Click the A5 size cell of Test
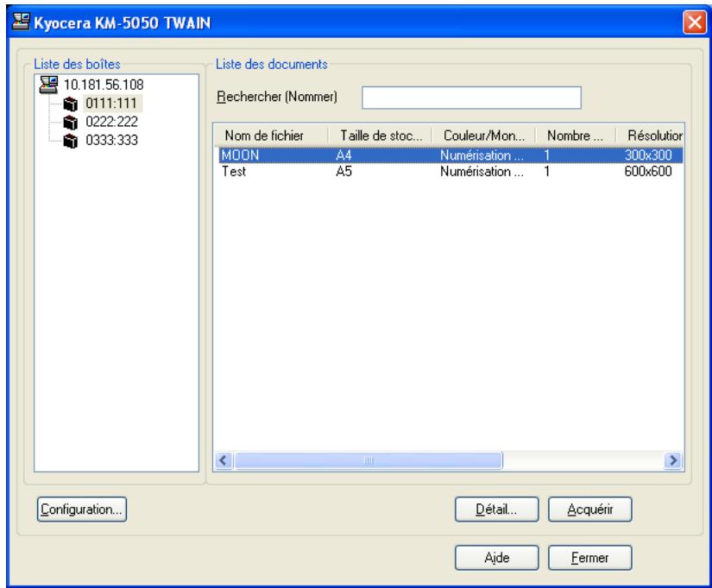The image size is (712, 588). tap(343, 171)
